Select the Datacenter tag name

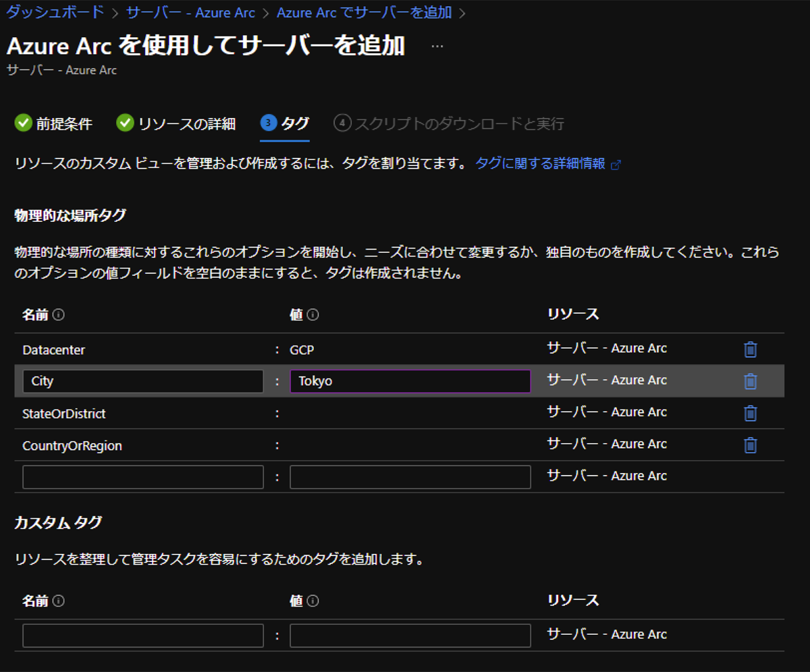(x=54, y=350)
